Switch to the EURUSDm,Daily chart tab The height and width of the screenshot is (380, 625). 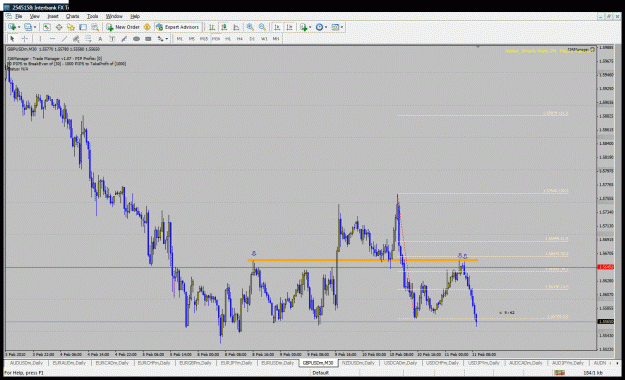point(278,363)
